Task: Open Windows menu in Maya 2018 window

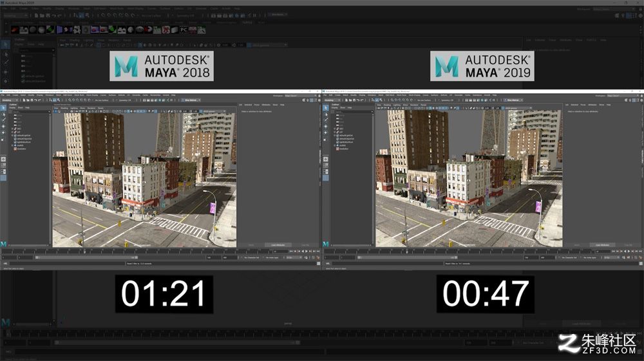Action: click(x=50, y=95)
